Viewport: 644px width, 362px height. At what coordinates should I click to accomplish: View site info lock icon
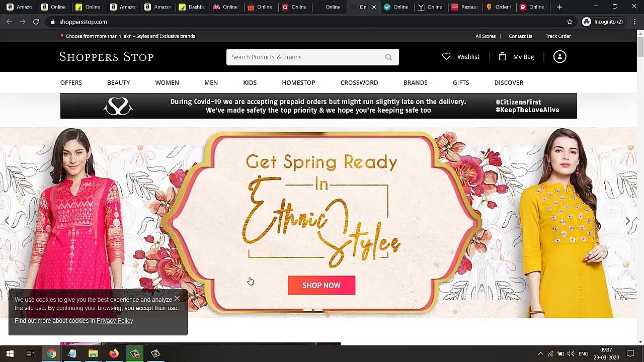tap(53, 22)
